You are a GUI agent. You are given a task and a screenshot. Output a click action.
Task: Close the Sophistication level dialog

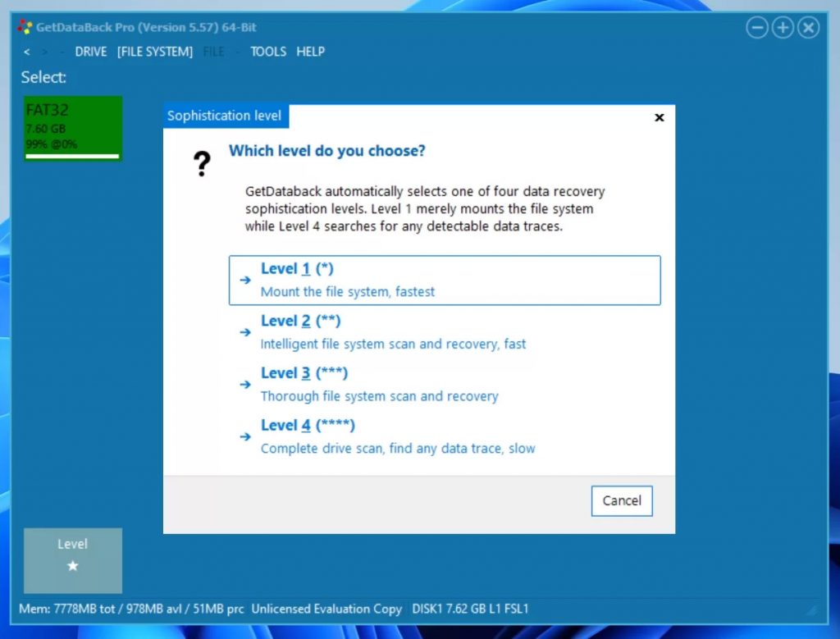(x=659, y=117)
